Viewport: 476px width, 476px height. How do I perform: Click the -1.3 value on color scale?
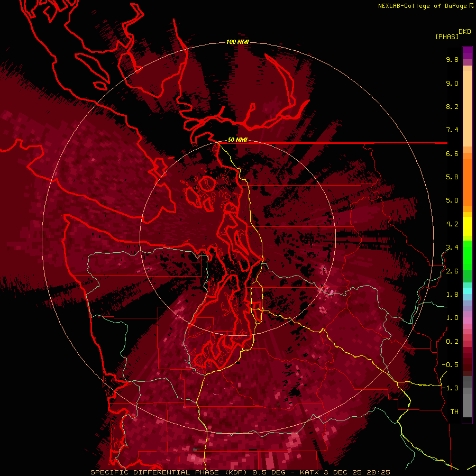(450, 388)
